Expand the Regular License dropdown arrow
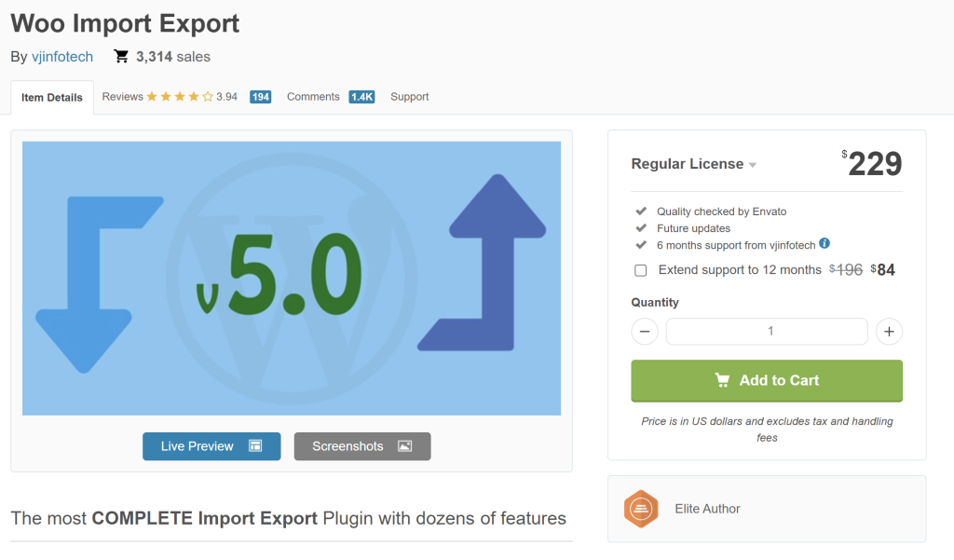 [753, 165]
